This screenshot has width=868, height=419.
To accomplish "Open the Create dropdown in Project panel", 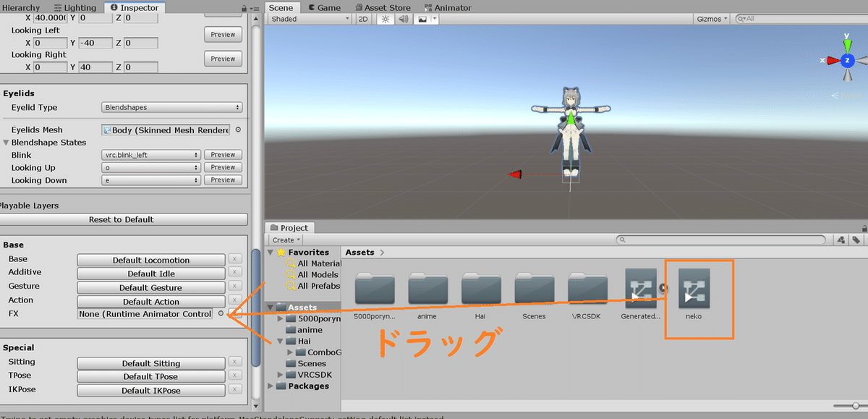I will [286, 240].
